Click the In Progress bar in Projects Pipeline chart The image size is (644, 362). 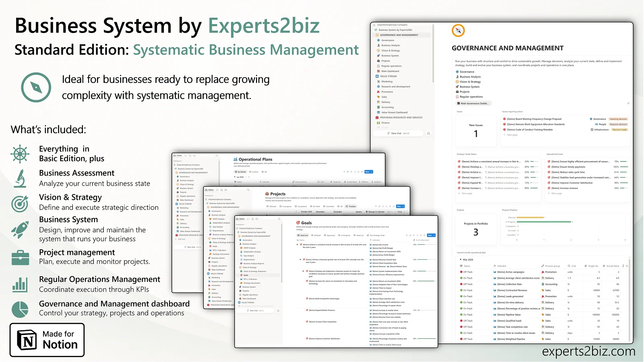(x=544, y=222)
